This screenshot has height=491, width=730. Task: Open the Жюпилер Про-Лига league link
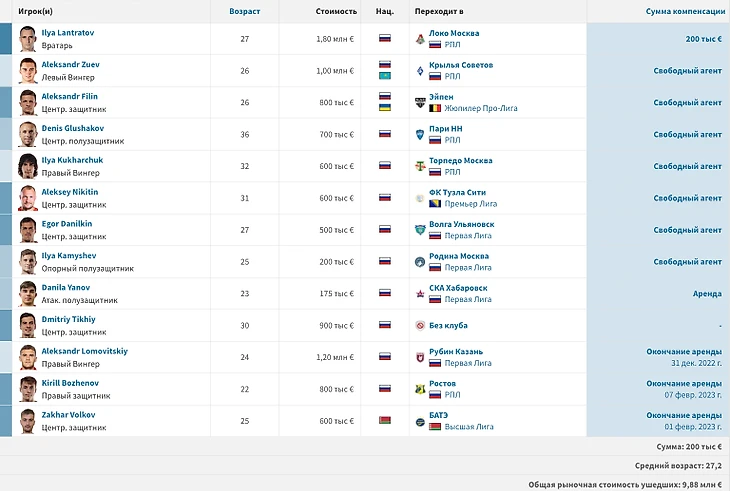(481, 108)
